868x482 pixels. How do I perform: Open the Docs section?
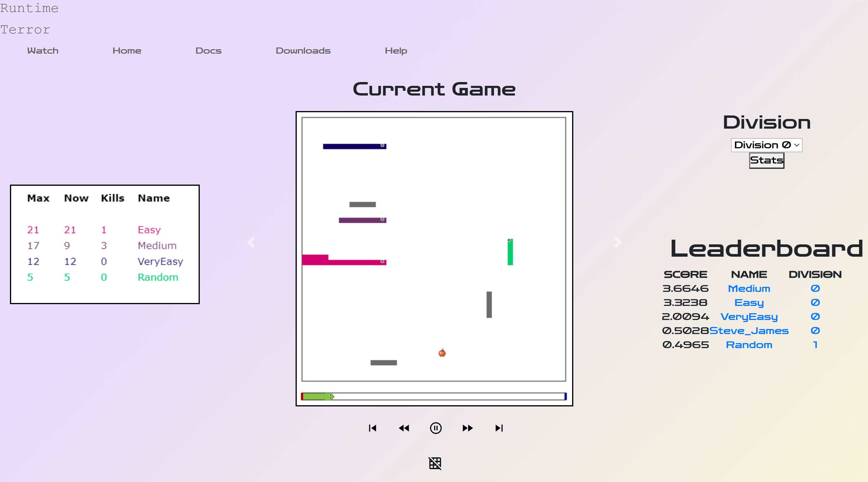click(x=208, y=51)
